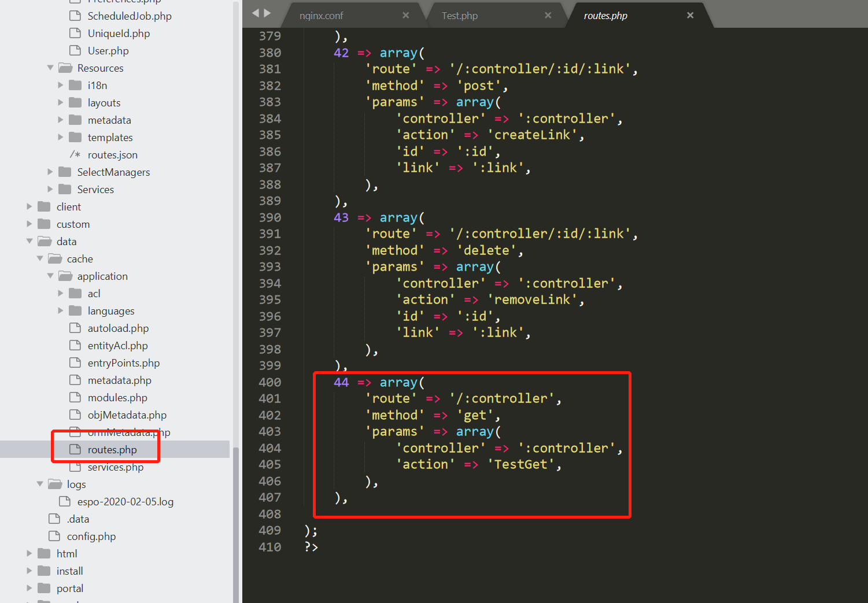868x603 pixels.
Task: Expand the Services folder
Action: click(x=50, y=189)
